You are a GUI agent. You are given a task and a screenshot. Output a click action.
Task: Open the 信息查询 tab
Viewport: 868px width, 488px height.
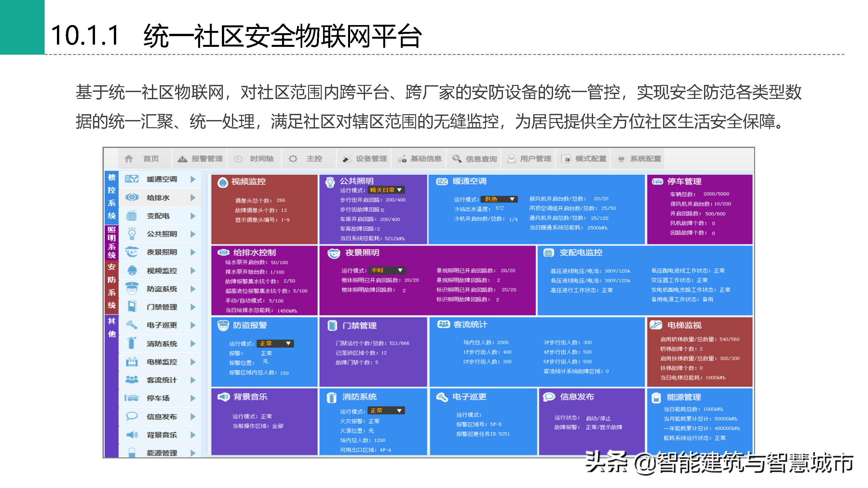(474, 158)
